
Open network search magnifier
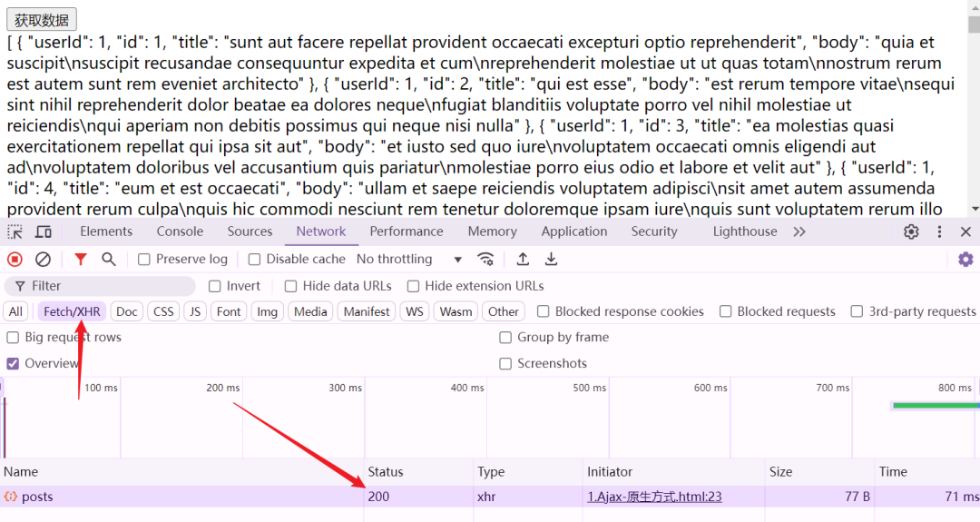tap(109, 260)
